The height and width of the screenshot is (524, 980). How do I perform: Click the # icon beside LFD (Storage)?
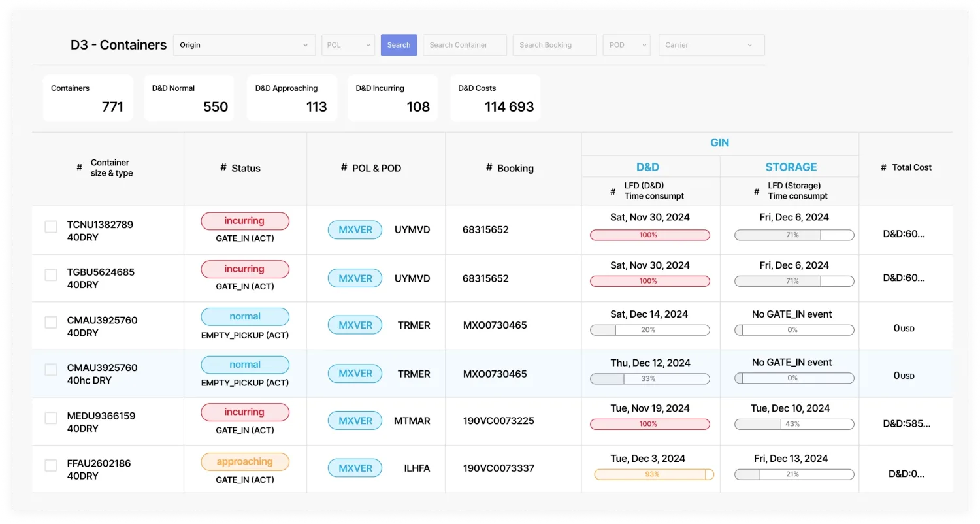pyautogui.click(x=757, y=191)
